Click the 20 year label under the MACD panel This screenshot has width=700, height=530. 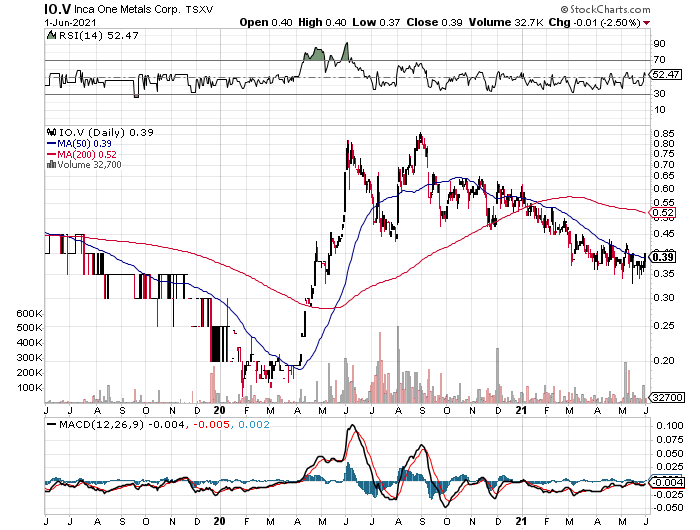[219, 521]
